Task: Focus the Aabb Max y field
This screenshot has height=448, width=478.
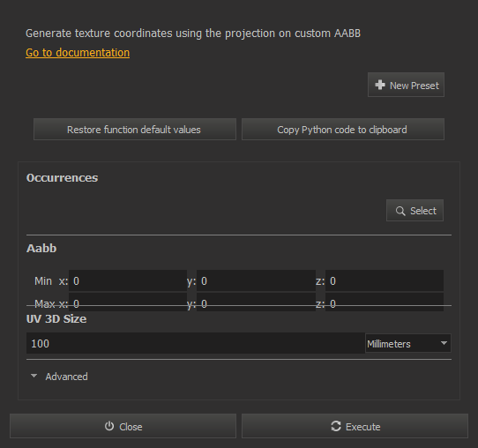Action: point(256,302)
